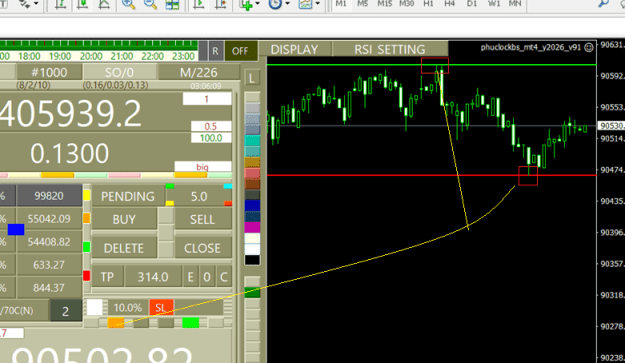Toggle the R button next to OFF
The width and height of the screenshot is (625, 363).
pos(215,51)
